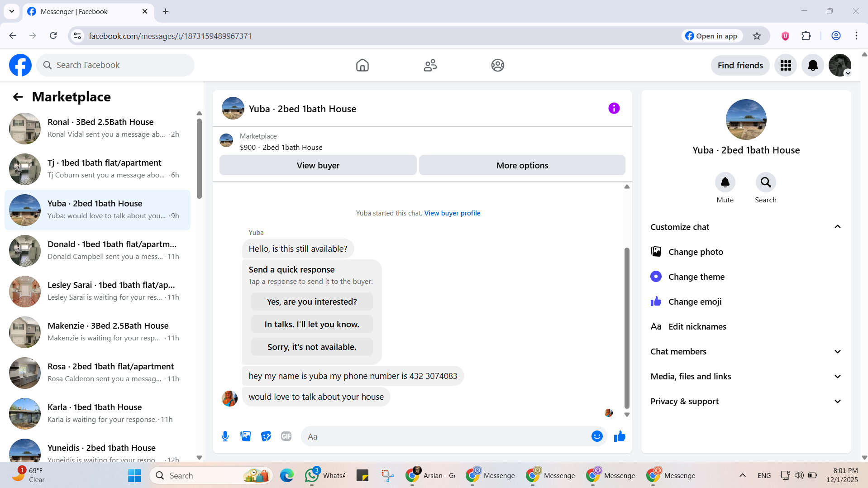Screen dimensions: 868x488
Task: Open the View buyer profile link
Action: (x=452, y=213)
